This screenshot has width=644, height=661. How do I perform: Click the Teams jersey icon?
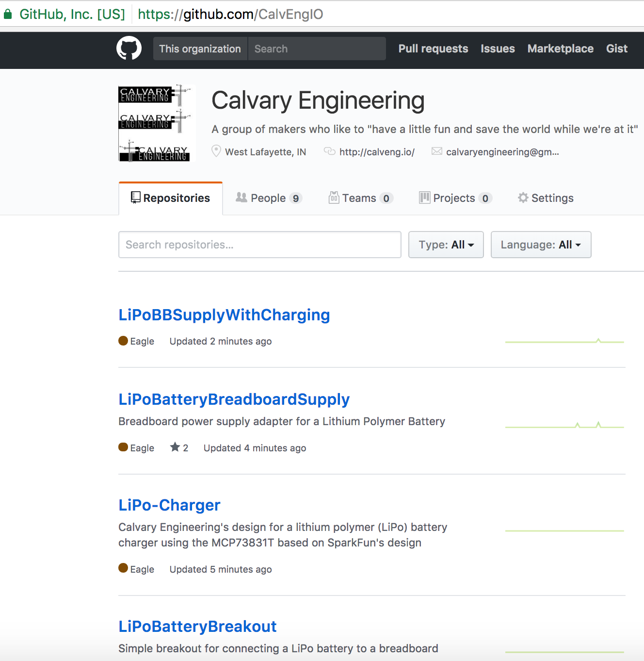[334, 197]
